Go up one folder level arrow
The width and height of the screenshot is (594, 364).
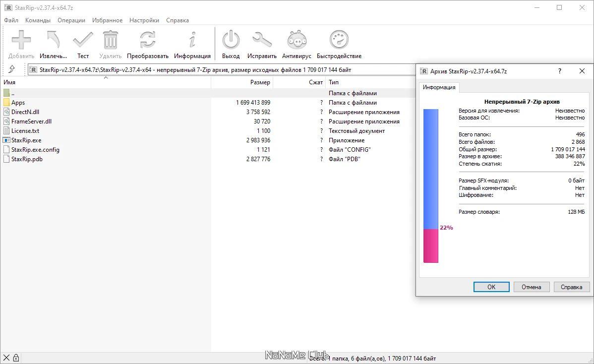pyautogui.click(x=12, y=69)
